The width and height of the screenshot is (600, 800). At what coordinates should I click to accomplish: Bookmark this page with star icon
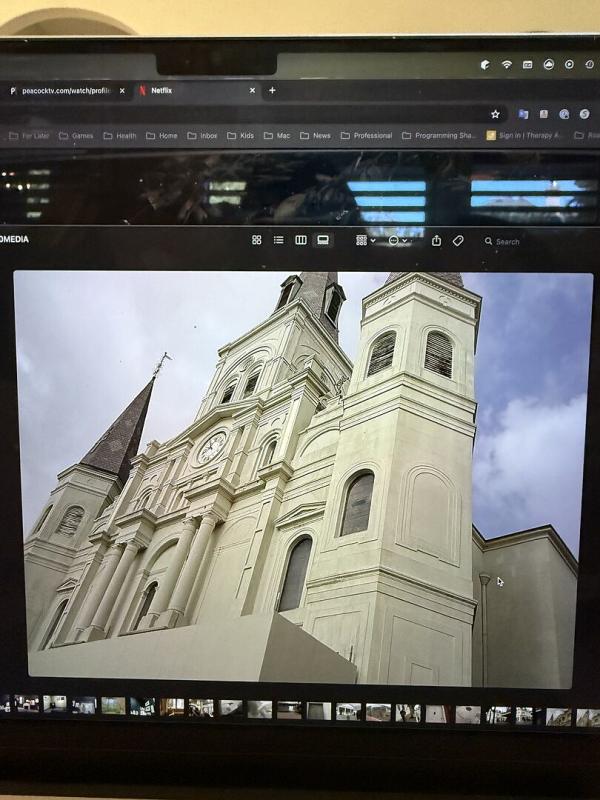(x=494, y=114)
